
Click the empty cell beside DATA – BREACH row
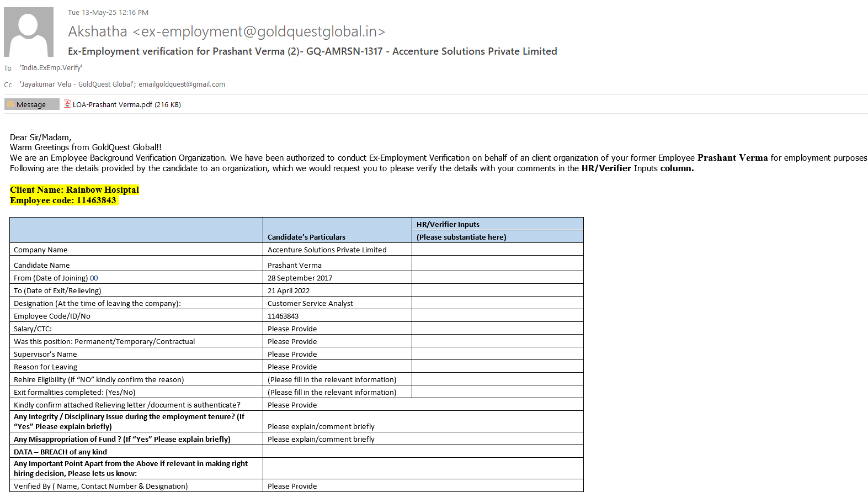click(423, 452)
